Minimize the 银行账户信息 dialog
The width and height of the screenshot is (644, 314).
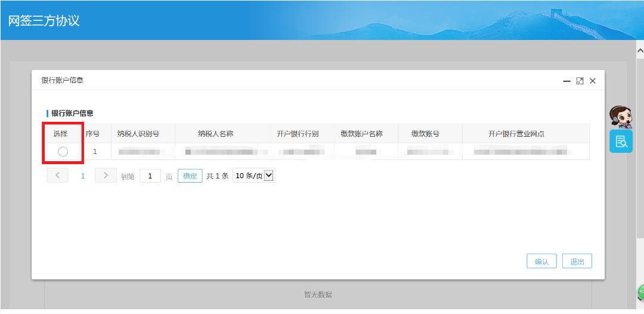point(567,81)
